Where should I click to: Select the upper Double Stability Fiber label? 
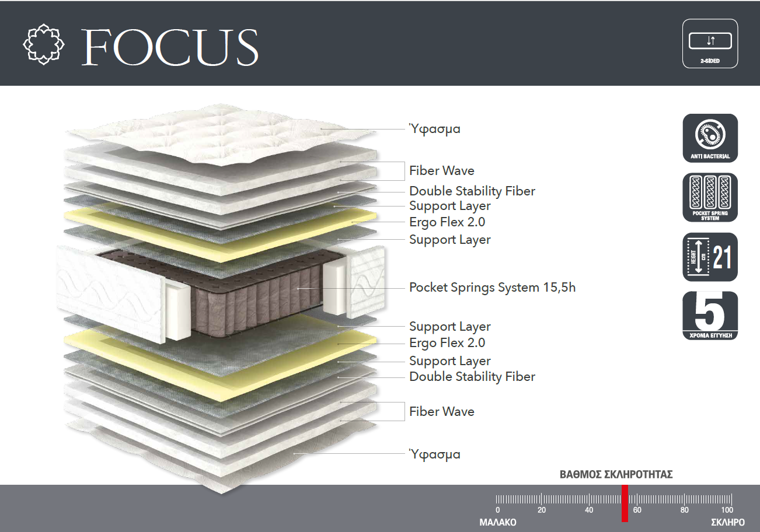tap(472, 191)
